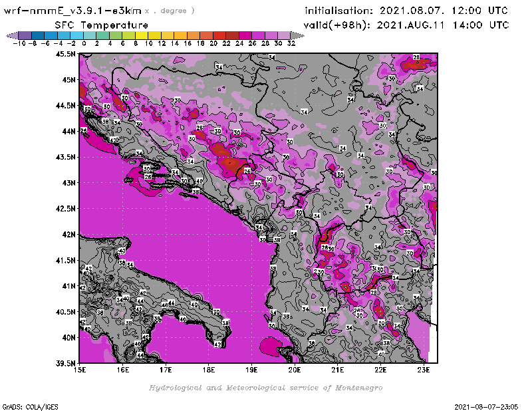Click the '45N' latitude axis label
Screen dimensions: 532x411
tap(68, 80)
